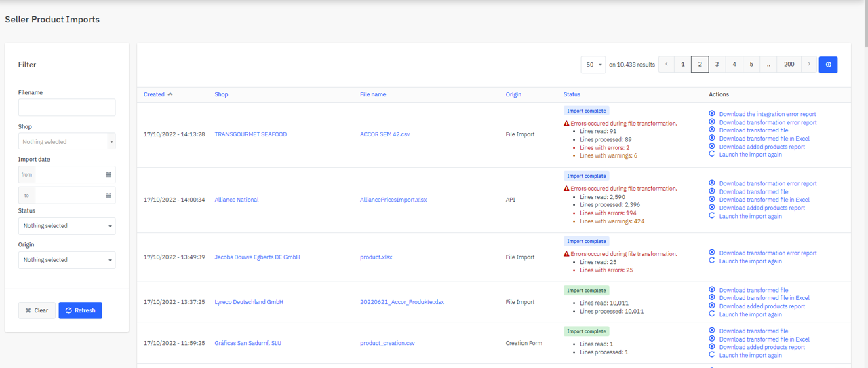Open the Status filter dropdown
The image size is (868, 368).
tap(66, 226)
